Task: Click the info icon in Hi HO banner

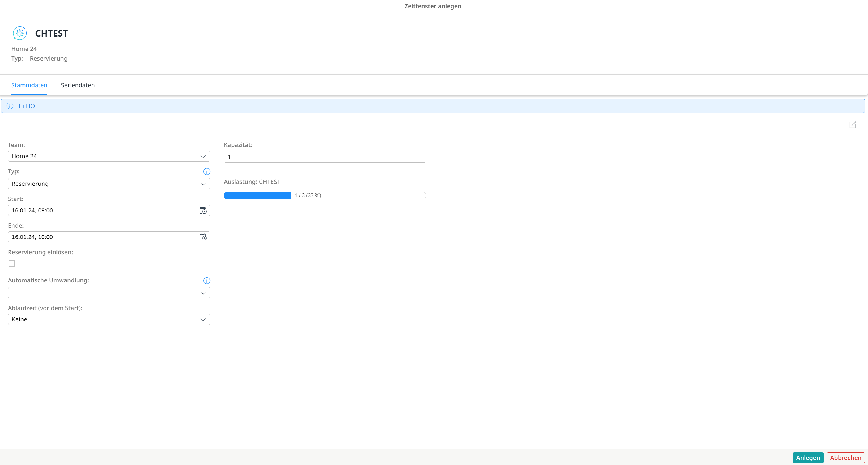Action: point(10,106)
